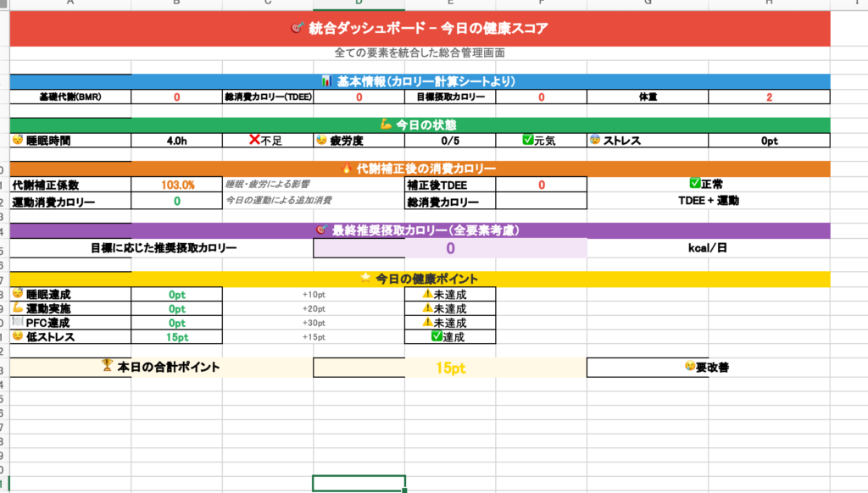Select the 睡眠時間 value cell showing 4.0h
Screen dimensions: 868x493
coord(176,141)
